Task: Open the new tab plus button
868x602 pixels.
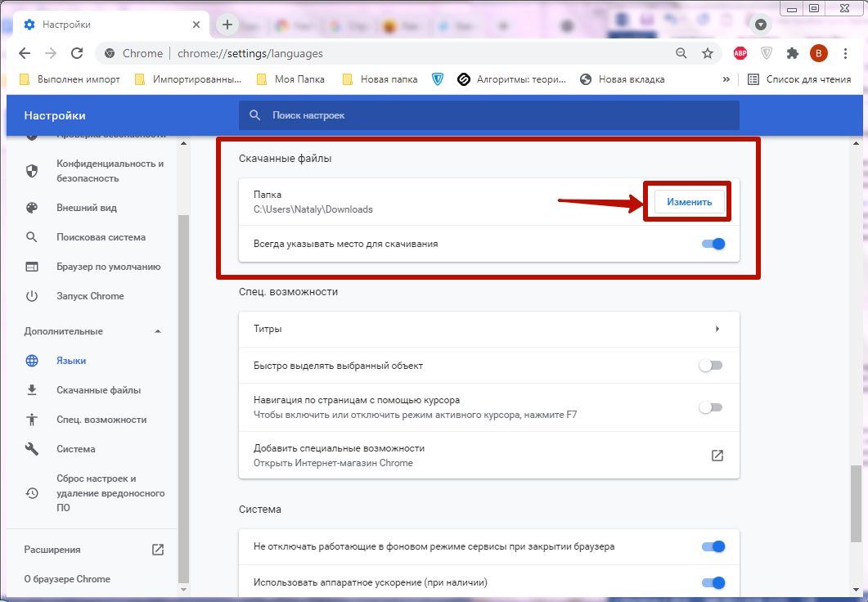Action: (227, 25)
